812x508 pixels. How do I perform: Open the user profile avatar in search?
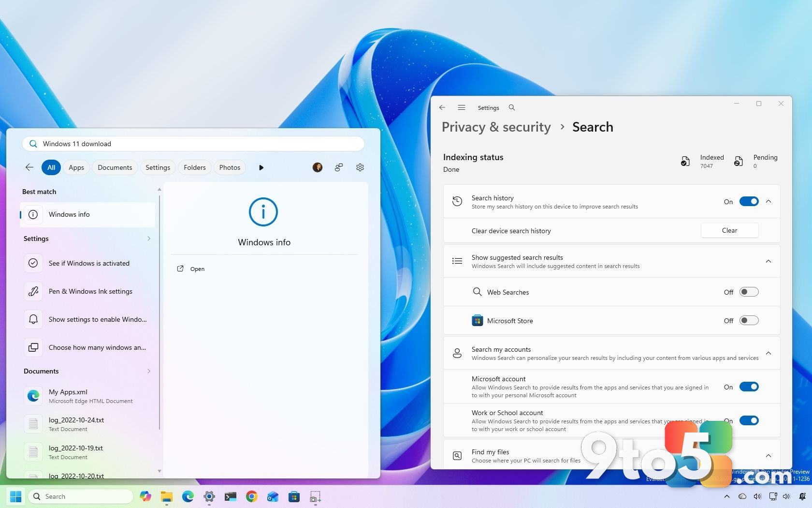(x=318, y=167)
